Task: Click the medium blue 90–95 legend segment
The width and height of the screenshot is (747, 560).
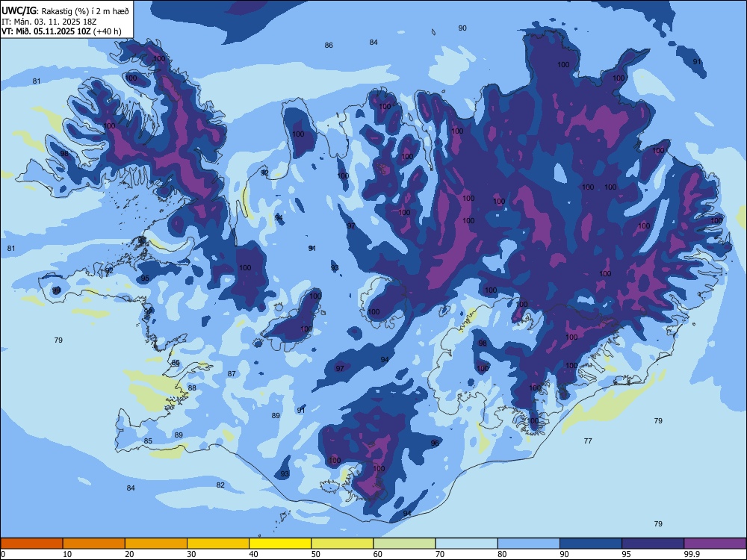Action: 591,544
